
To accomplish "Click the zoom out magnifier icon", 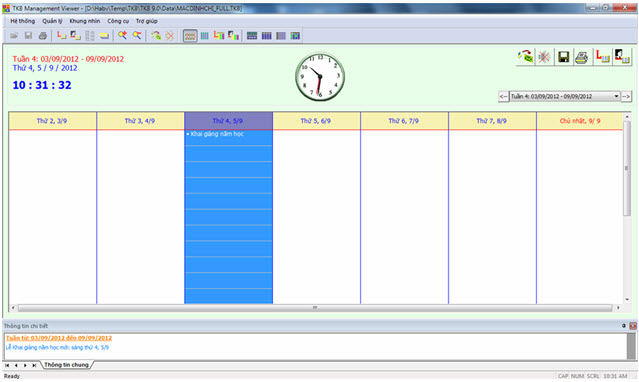I will [137, 36].
